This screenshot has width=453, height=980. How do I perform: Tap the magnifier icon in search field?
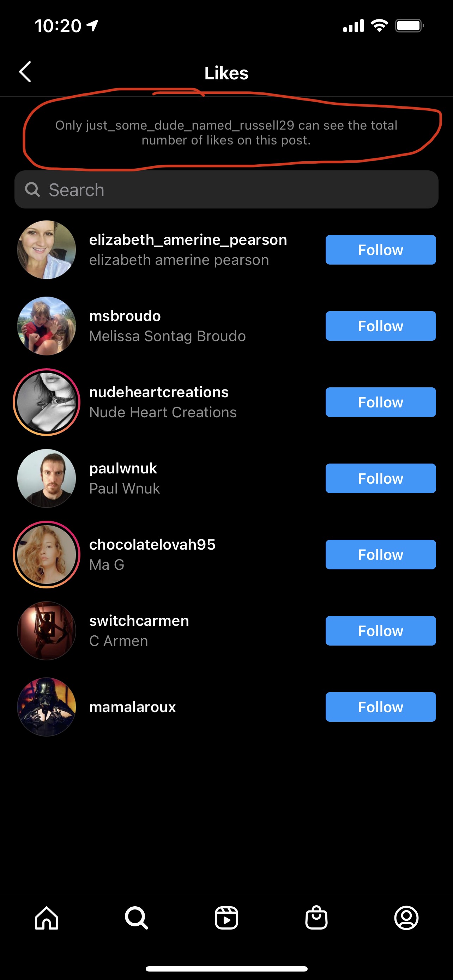click(32, 189)
